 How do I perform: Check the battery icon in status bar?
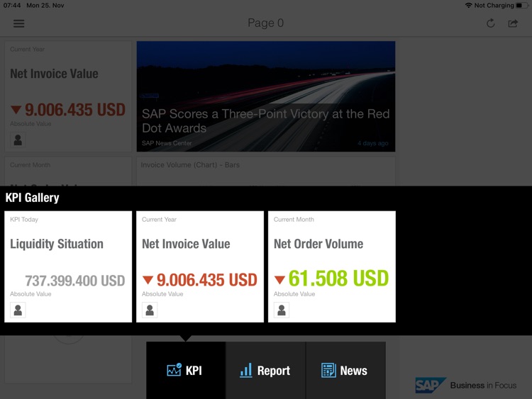522,6
